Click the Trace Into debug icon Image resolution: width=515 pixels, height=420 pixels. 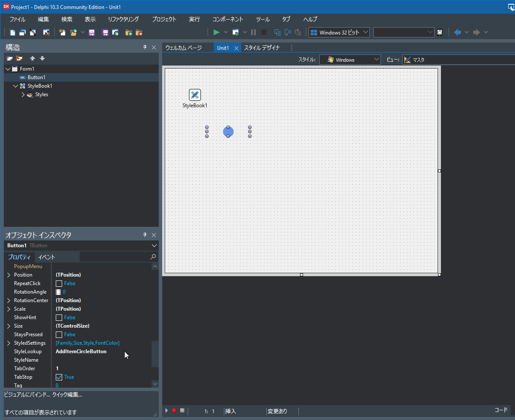coord(278,32)
